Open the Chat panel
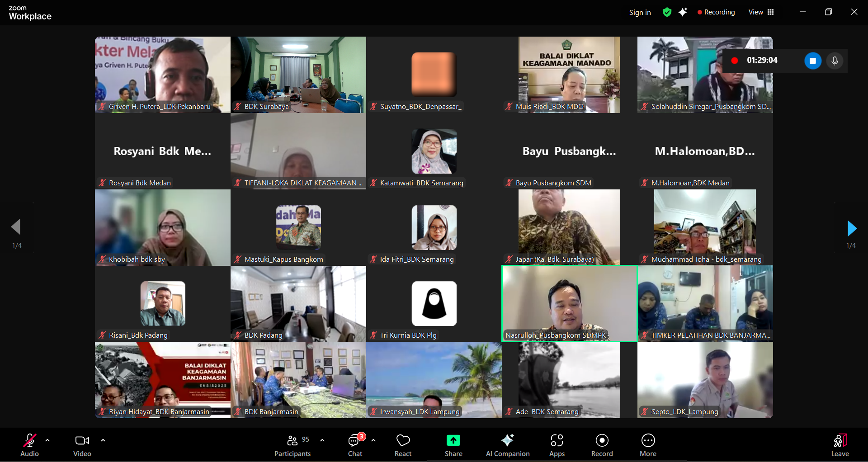The width and height of the screenshot is (868, 462). [355, 445]
